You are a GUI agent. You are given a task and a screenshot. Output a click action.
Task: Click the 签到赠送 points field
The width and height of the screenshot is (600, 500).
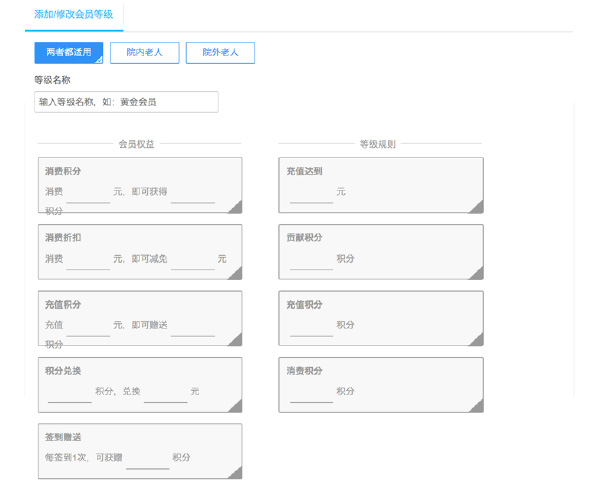147,459
